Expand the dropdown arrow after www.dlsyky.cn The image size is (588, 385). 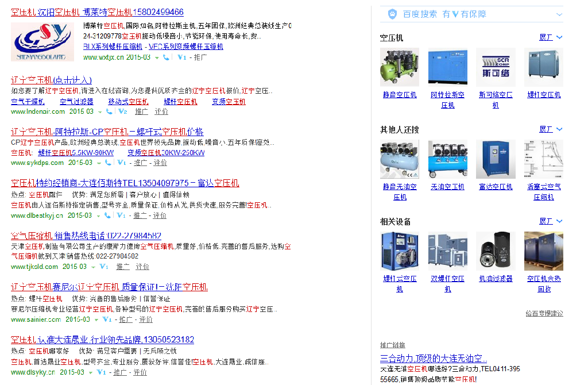pos(90,372)
